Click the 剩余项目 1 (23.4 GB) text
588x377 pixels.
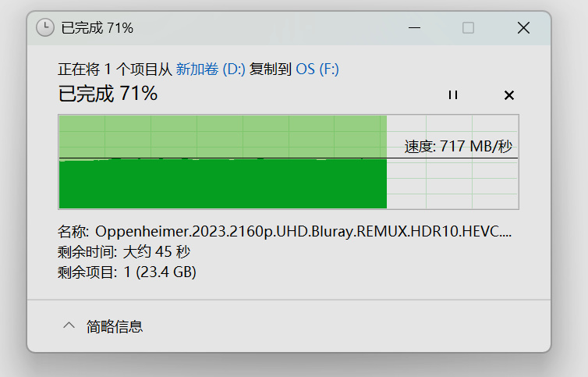pos(127,272)
